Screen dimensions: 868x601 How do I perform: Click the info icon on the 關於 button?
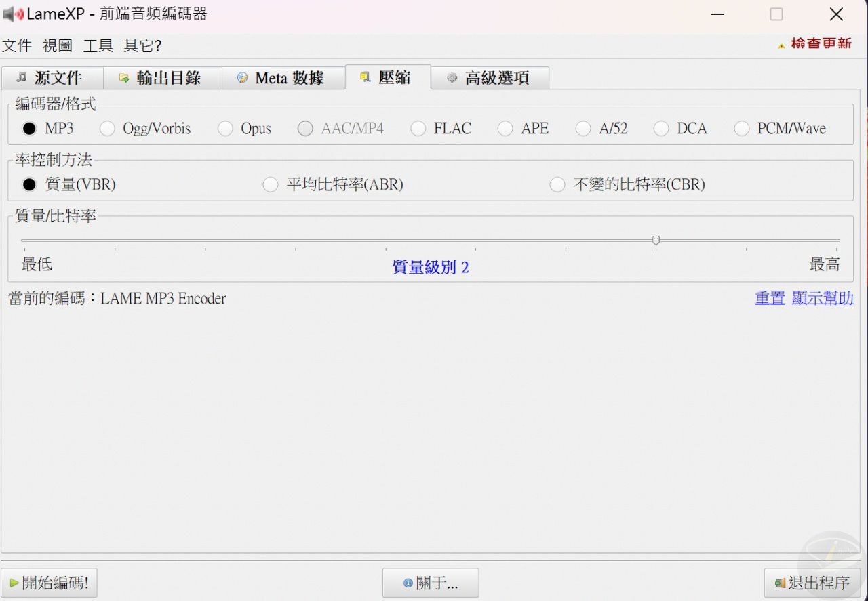coord(407,583)
